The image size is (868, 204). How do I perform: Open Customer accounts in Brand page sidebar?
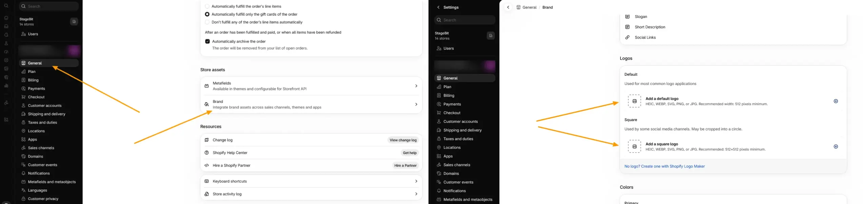pyautogui.click(x=460, y=122)
